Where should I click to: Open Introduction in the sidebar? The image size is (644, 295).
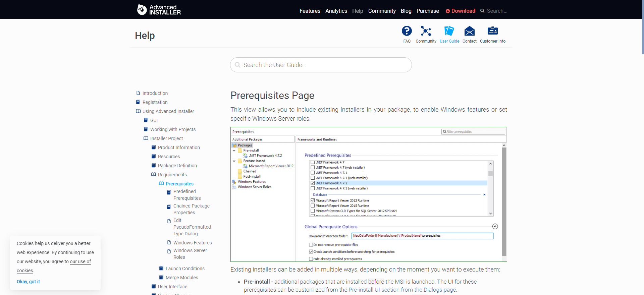coord(155,93)
